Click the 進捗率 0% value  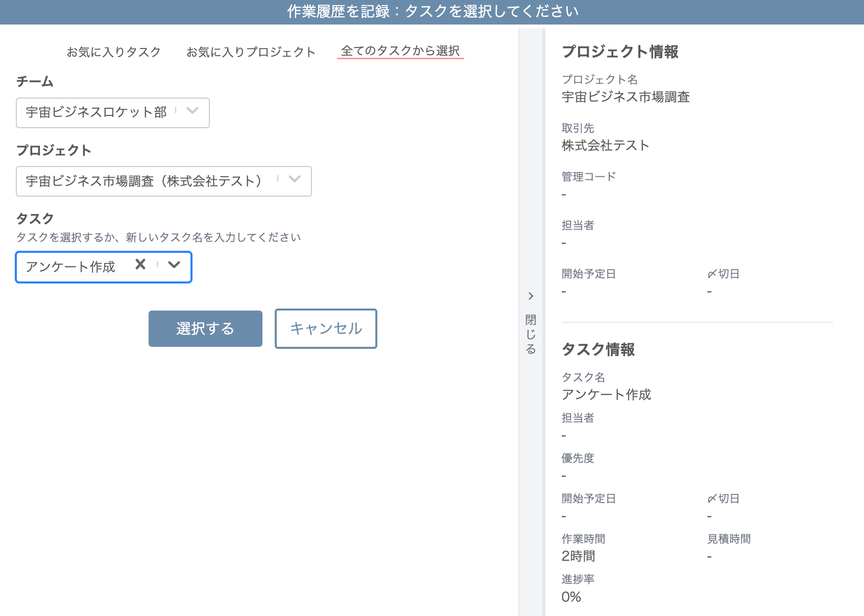tap(571, 596)
